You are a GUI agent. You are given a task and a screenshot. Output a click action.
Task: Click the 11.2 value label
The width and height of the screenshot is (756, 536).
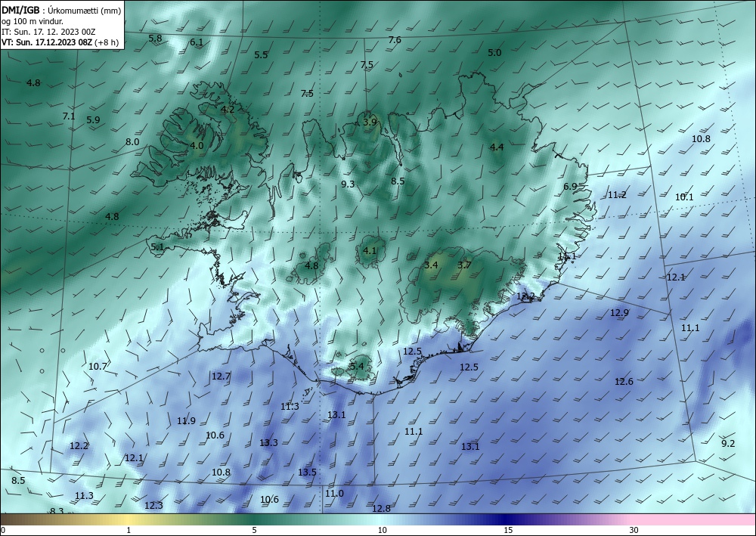(617, 195)
